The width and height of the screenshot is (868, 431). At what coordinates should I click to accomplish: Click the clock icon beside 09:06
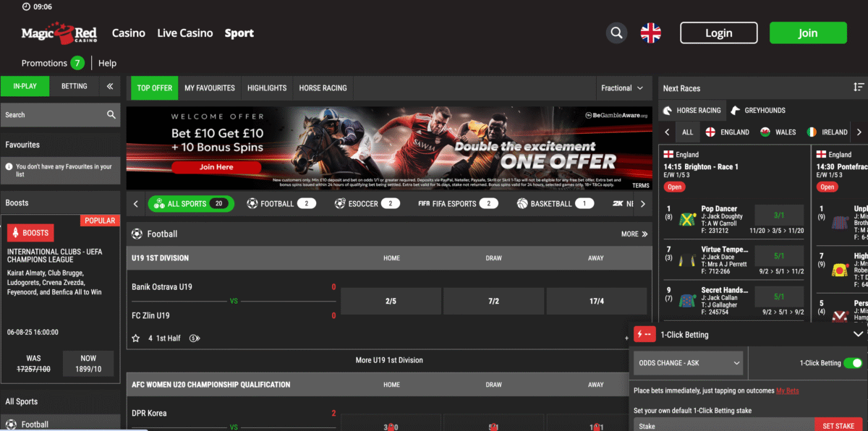pyautogui.click(x=27, y=7)
